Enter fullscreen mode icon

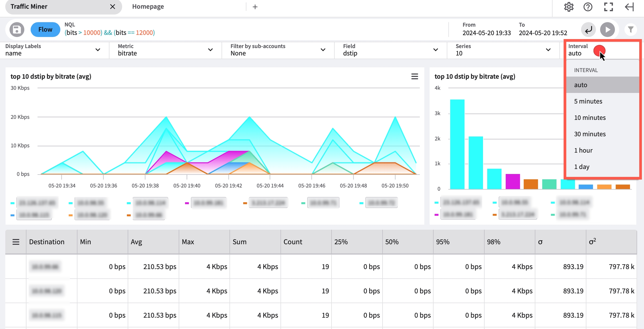pyautogui.click(x=609, y=7)
